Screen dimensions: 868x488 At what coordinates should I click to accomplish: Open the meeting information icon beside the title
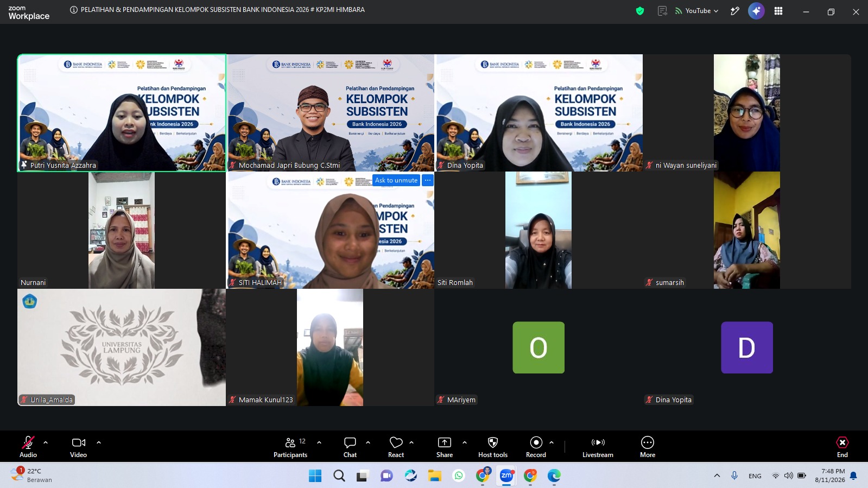74,10
